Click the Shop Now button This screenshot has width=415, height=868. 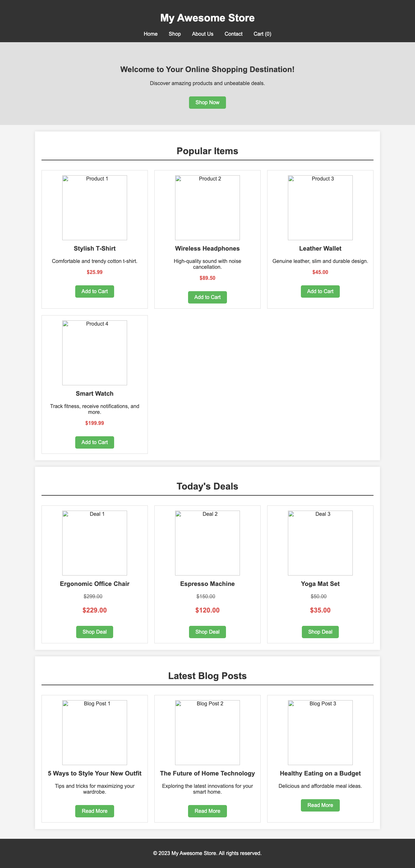(207, 103)
